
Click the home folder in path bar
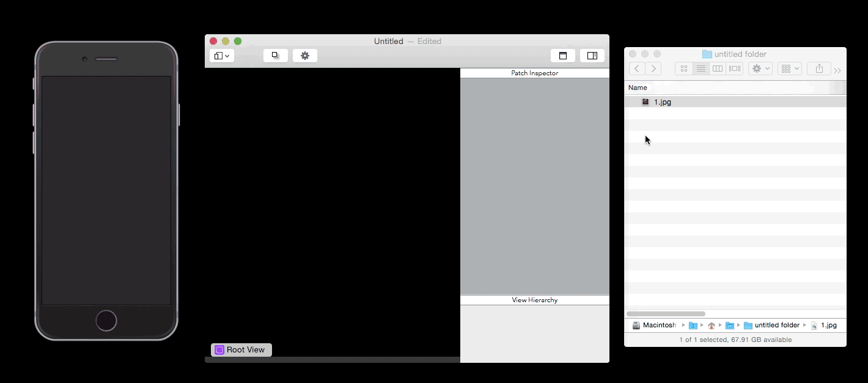(712, 325)
